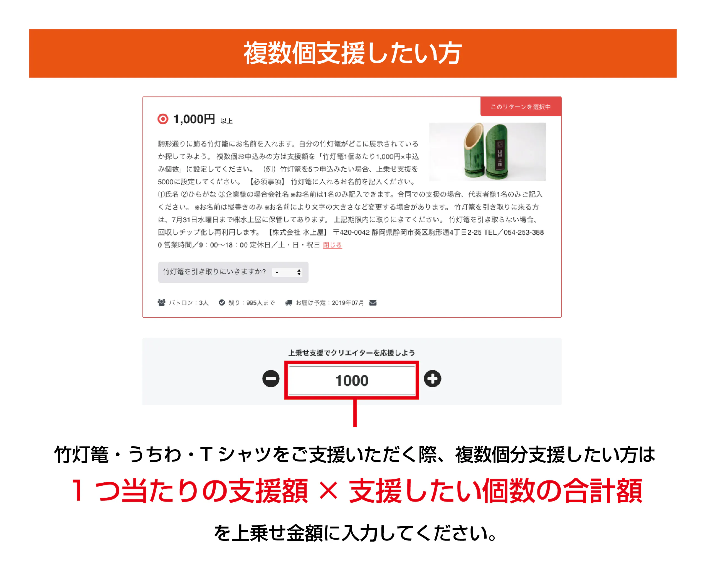710x588 pixels.
Task: Click the 閉じる link to collapse description
Action: coord(332,245)
